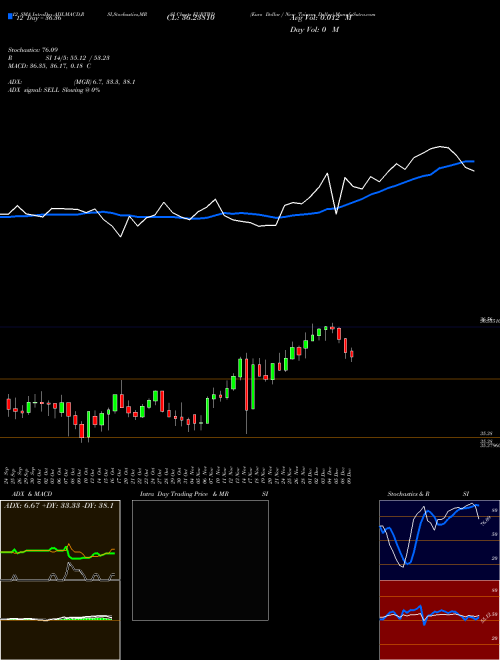Click the 24 Sep date axis label
Image resolution: width=500 pixels, height=660 pixels.
coord(8,474)
